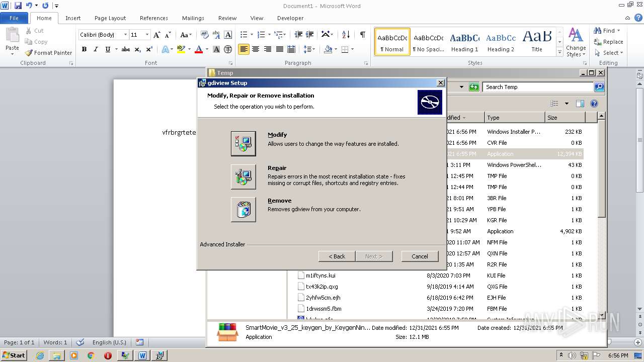Screen dimensions: 644x362
Task: Click the Remove gdiview trash icon button
Action: coord(244,210)
